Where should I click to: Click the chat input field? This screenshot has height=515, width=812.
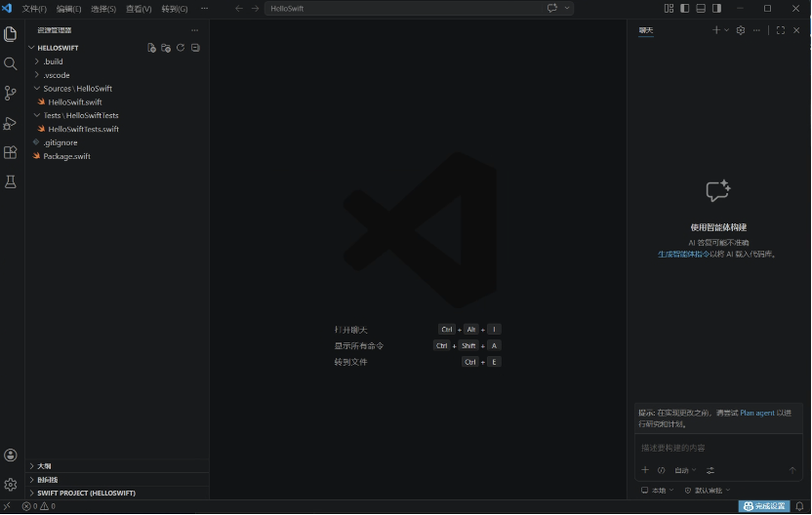(x=718, y=448)
